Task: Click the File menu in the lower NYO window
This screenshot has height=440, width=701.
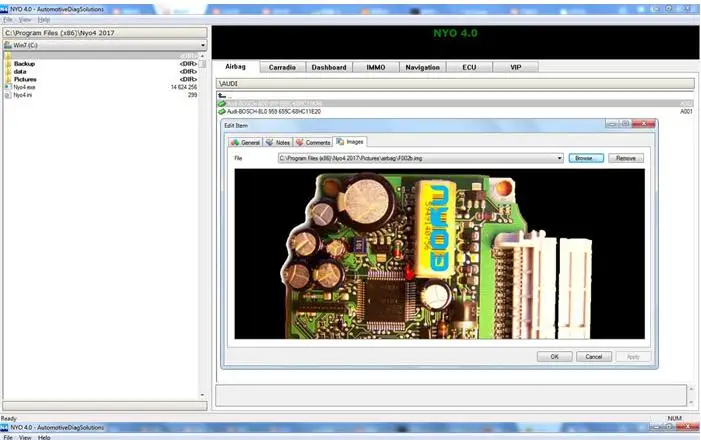Action: [8, 437]
